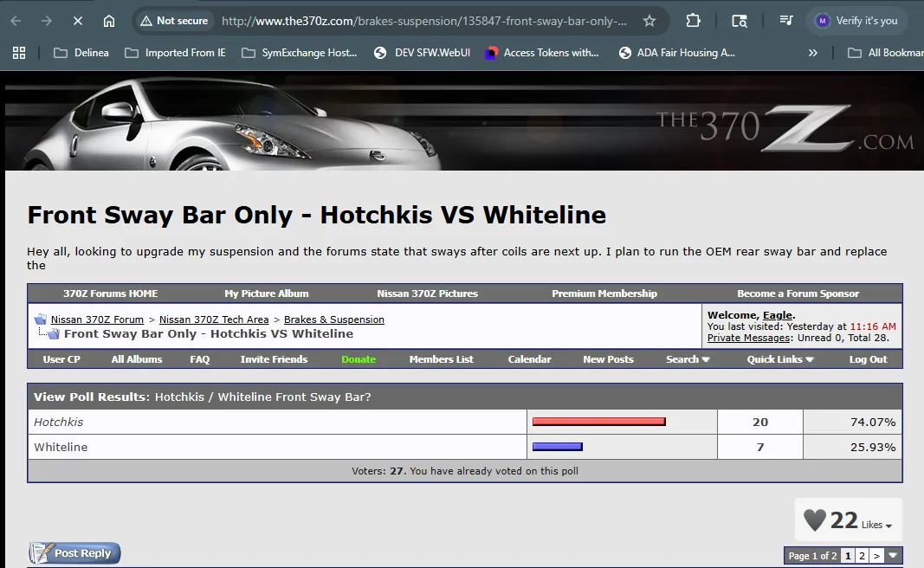The width and height of the screenshot is (924, 568).
Task: Open Nissan 370Z Forum breadcrumb link
Action: tap(97, 319)
